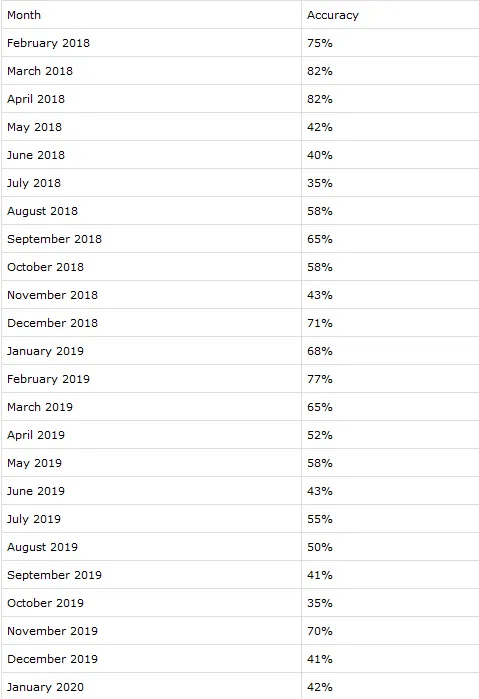Click the May 2018 row label

coord(34,127)
